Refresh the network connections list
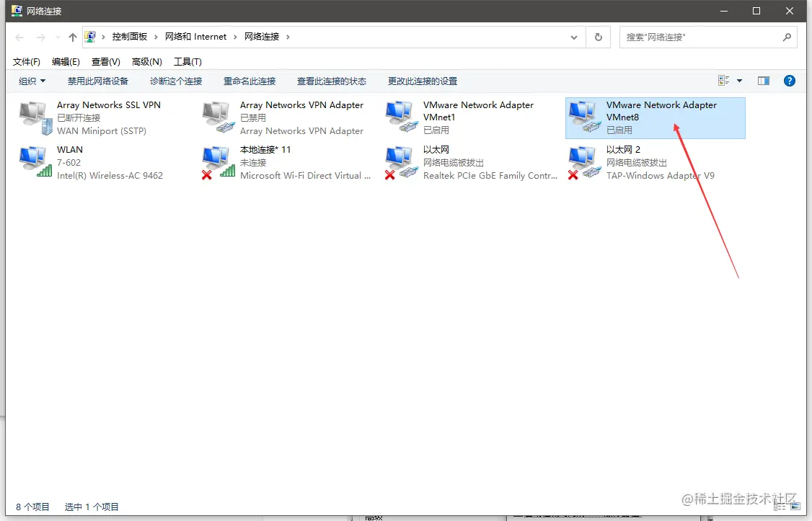This screenshot has width=812, height=521. point(598,37)
